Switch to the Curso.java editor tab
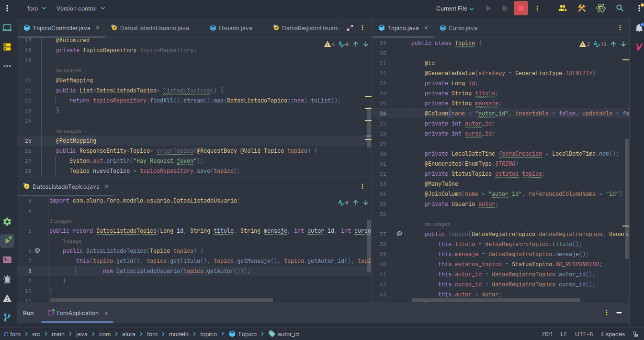The width and height of the screenshot is (644, 340). tap(463, 28)
